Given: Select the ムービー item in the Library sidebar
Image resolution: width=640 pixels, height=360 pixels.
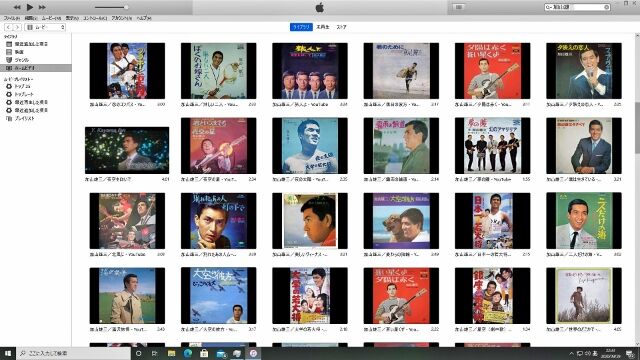Looking at the screenshot, I should pos(19,52).
